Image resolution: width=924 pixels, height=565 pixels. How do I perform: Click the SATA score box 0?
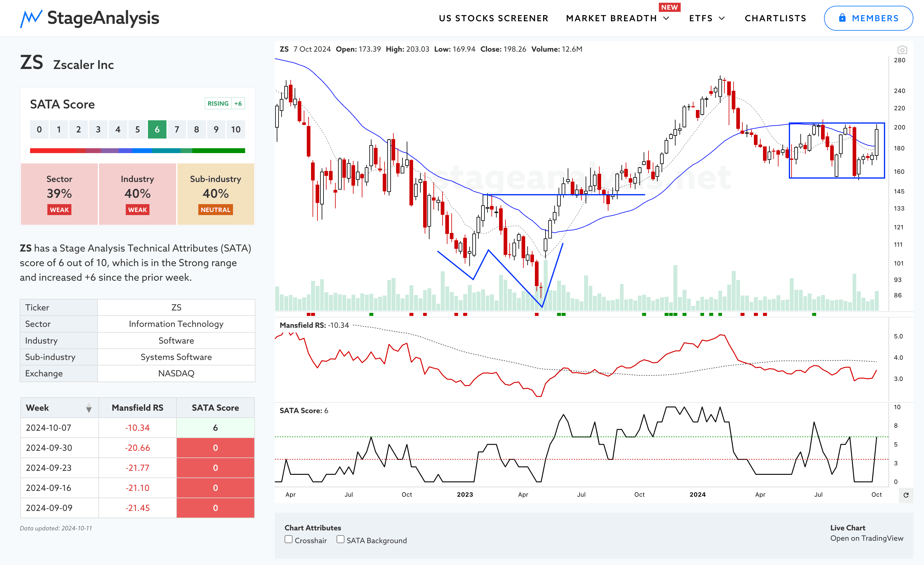(x=39, y=130)
